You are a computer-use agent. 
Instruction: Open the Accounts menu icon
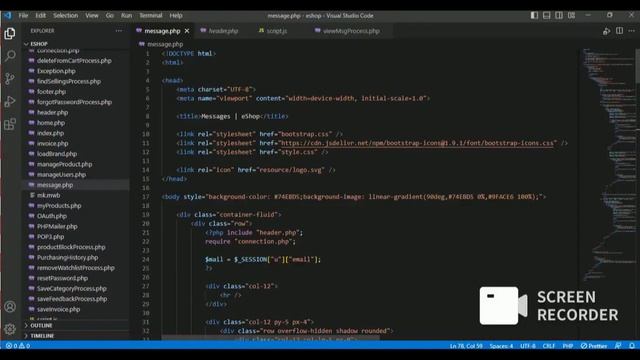10,307
